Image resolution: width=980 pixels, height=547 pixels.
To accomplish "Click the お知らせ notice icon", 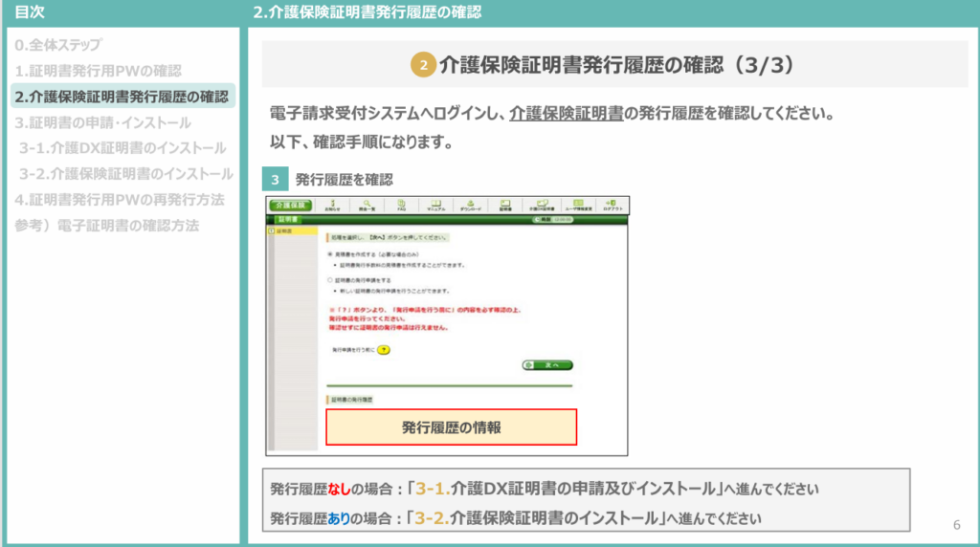I will (332, 206).
